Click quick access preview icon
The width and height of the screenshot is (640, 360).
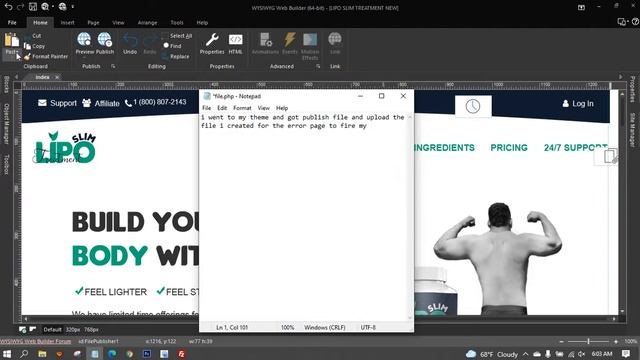(x=45, y=7)
